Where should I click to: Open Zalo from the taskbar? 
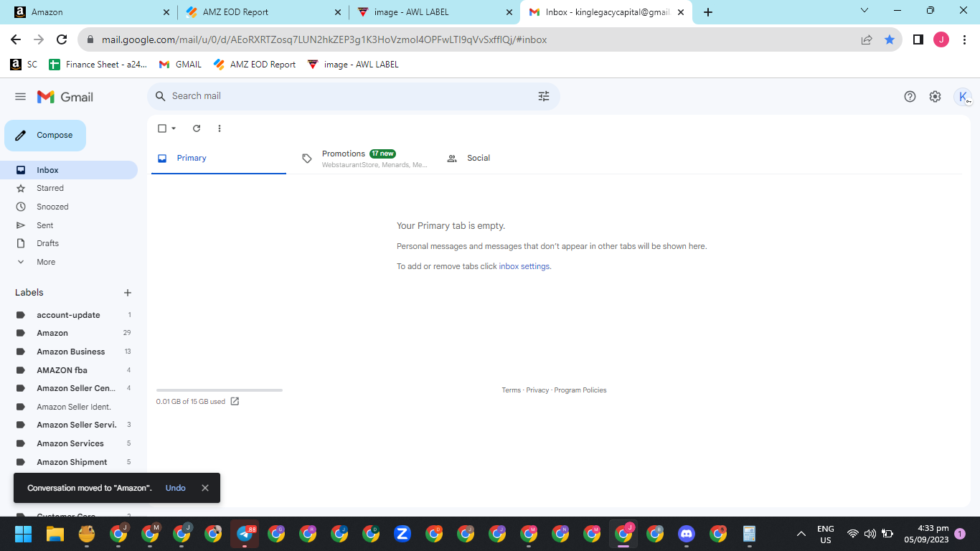(x=402, y=534)
